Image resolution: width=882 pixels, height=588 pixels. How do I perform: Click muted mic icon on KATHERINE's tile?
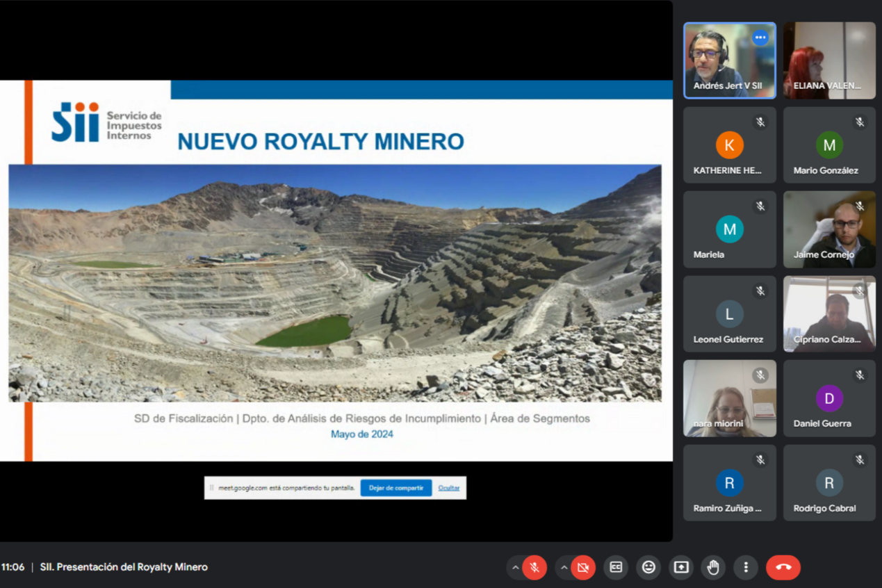click(x=760, y=122)
